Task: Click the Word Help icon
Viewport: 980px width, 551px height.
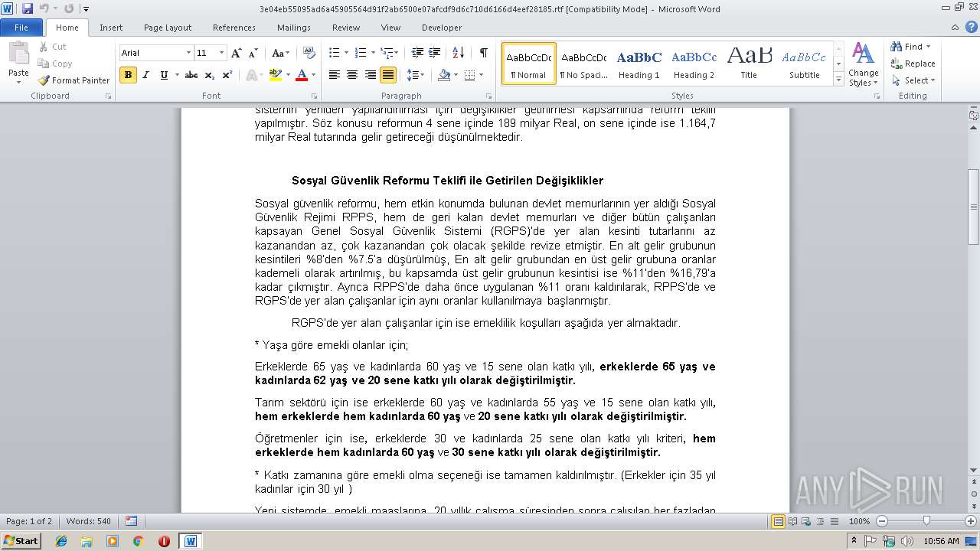Action: click(x=971, y=28)
